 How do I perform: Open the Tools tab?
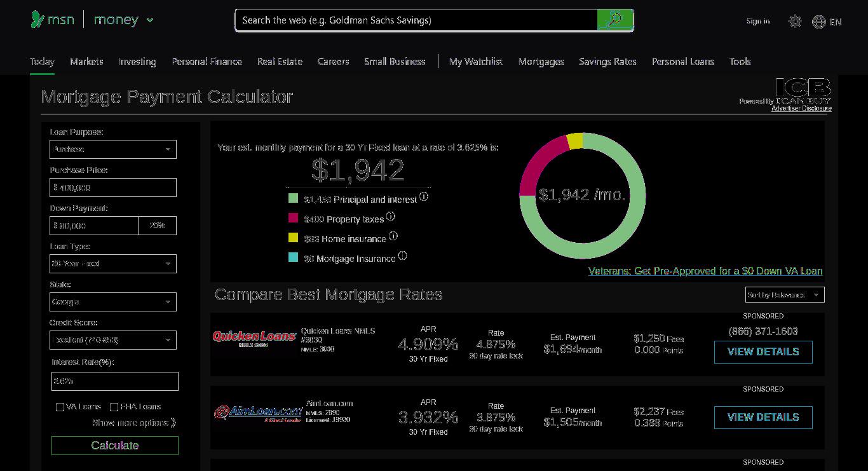(740, 62)
